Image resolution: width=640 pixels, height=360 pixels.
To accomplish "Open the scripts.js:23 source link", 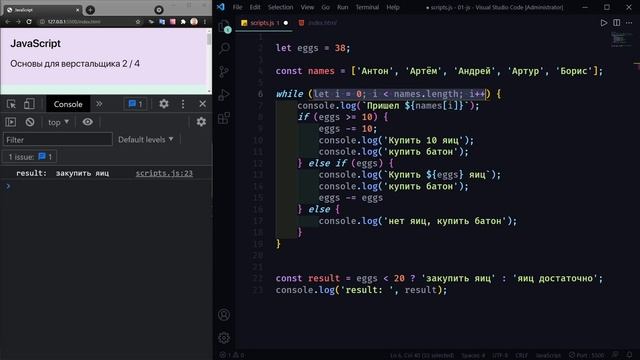I will (164, 173).
